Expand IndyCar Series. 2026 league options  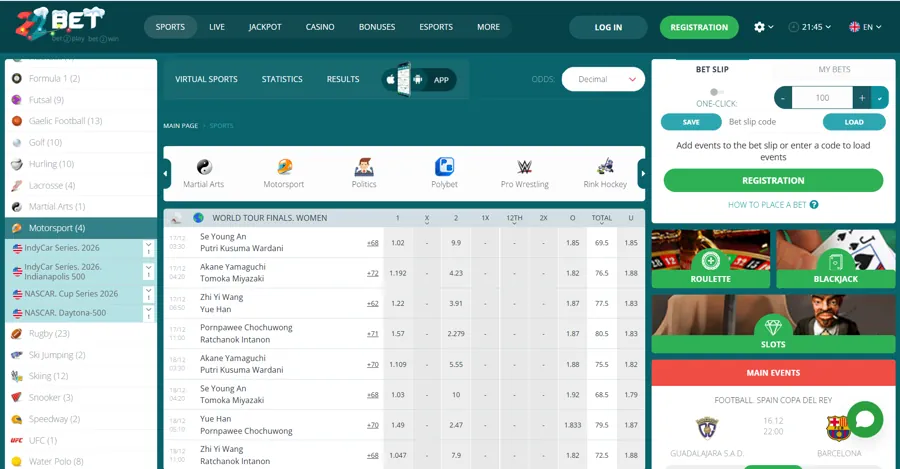pyautogui.click(x=149, y=248)
